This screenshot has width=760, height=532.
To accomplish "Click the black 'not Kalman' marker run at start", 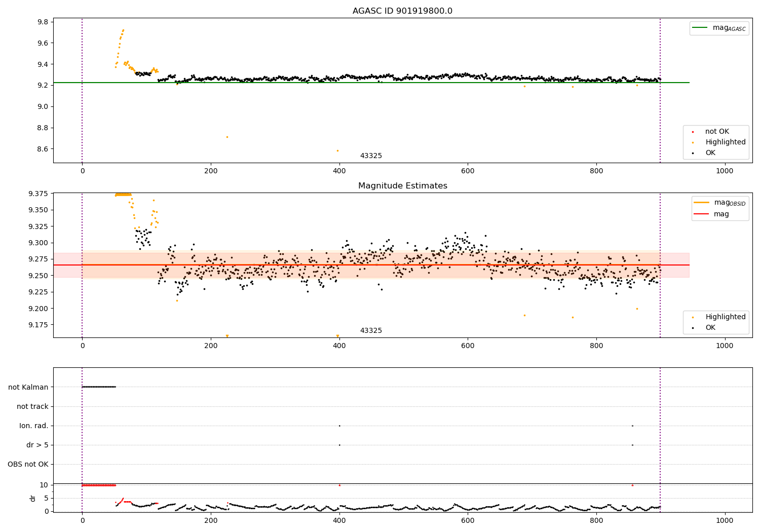I will 99,387.
